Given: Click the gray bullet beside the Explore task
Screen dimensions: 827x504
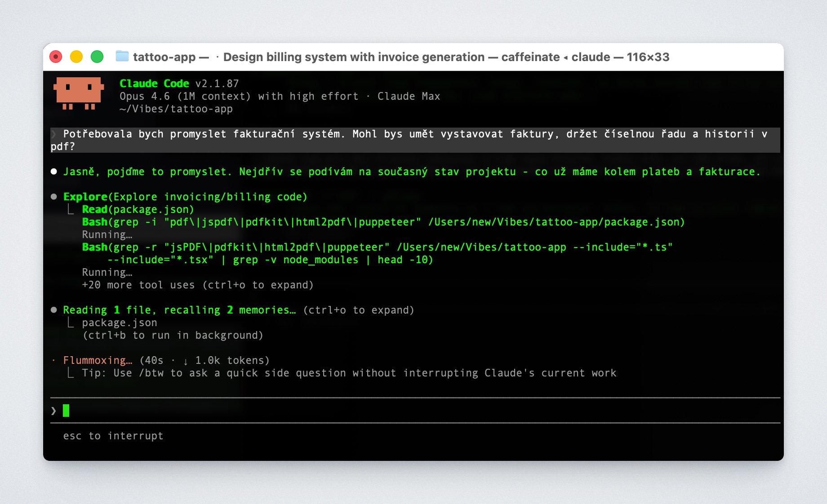Looking at the screenshot, I should click(x=54, y=197).
